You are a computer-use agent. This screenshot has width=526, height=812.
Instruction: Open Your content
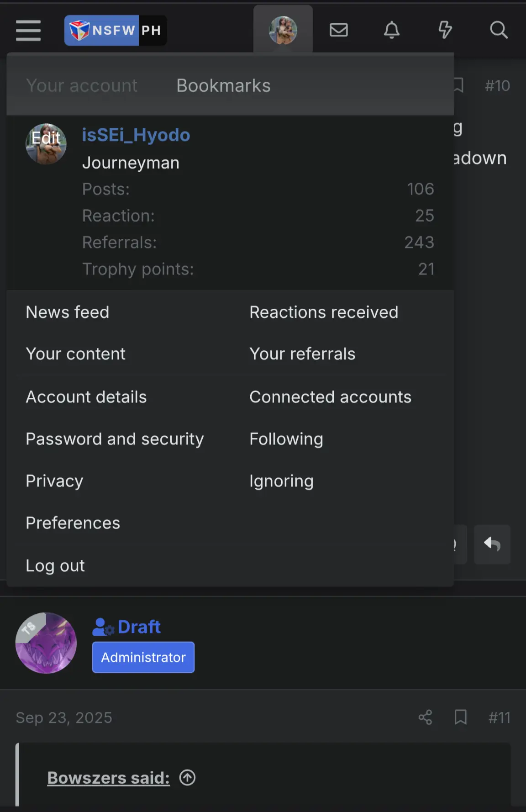point(76,354)
